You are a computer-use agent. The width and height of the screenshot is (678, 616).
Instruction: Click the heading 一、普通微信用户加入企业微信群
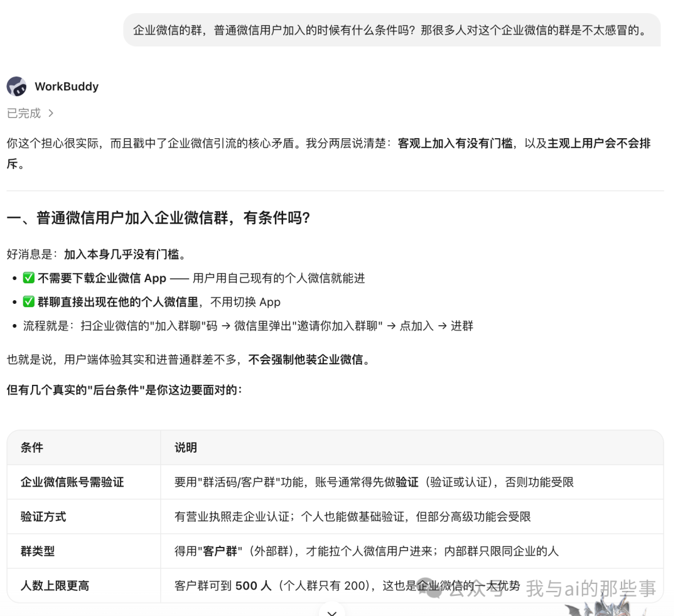click(158, 218)
